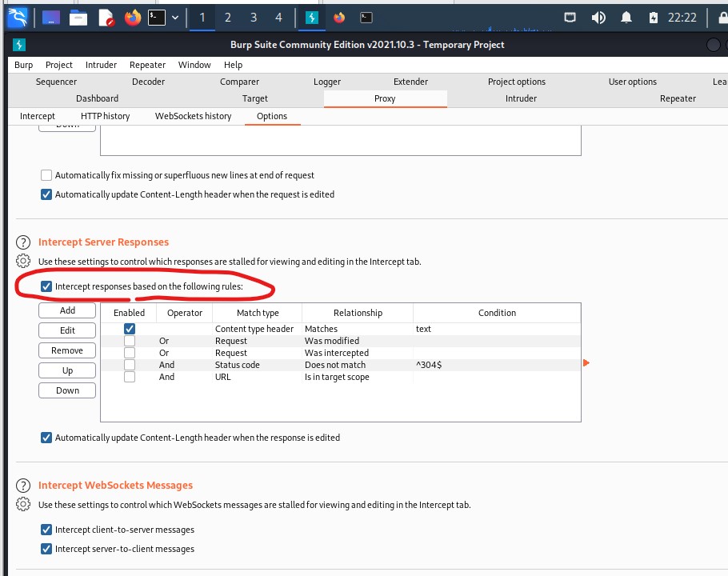Screen dimensions: 728x576
Task: Open the Repeater menu
Action: [x=147, y=65]
